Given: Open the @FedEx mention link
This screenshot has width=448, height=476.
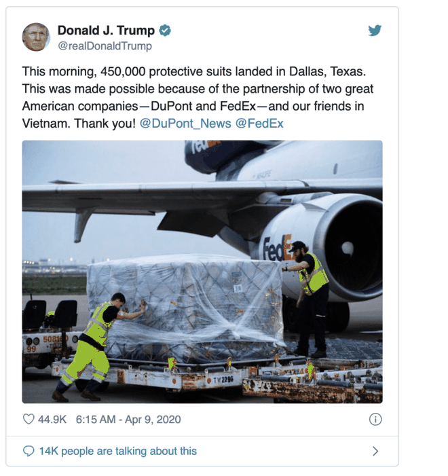Looking at the screenshot, I should (259, 124).
